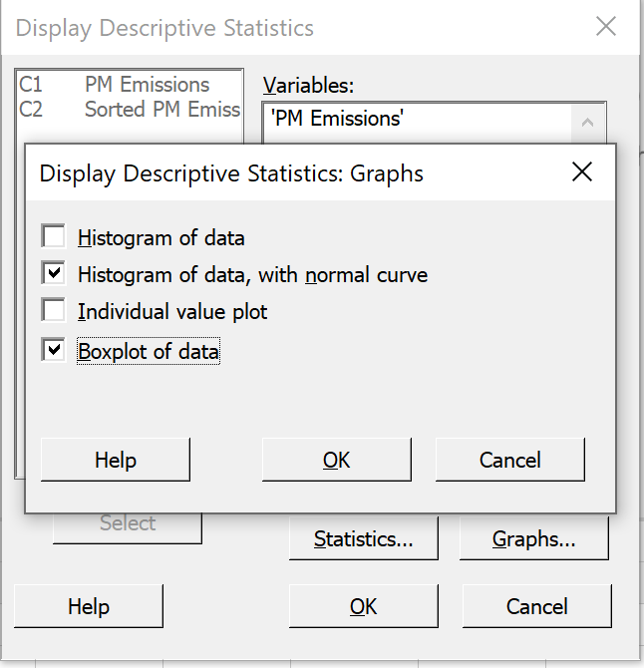Close the Display Descriptive Statistics window
The width and height of the screenshot is (644, 668).
(606, 26)
